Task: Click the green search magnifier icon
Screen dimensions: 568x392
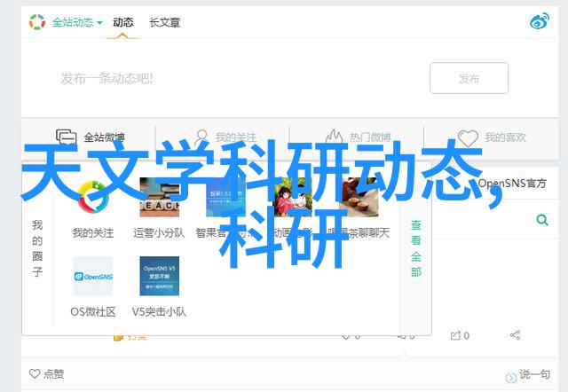Action: pos(542,220)
